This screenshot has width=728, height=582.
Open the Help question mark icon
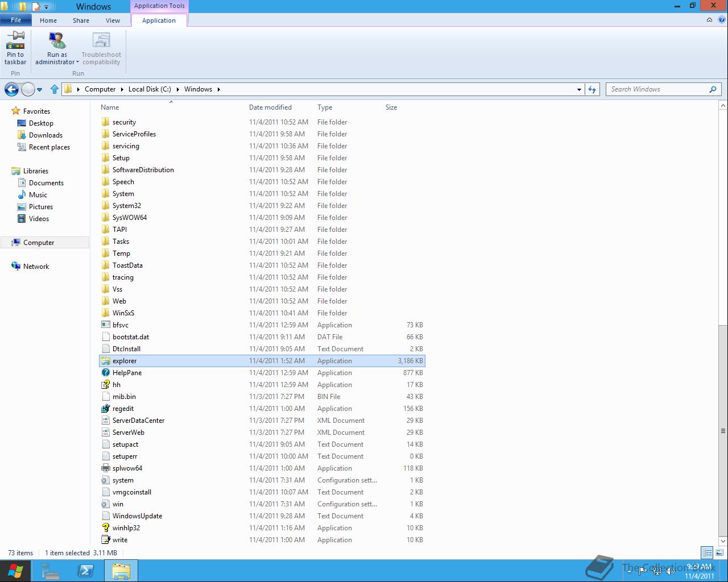coord(722,19)
